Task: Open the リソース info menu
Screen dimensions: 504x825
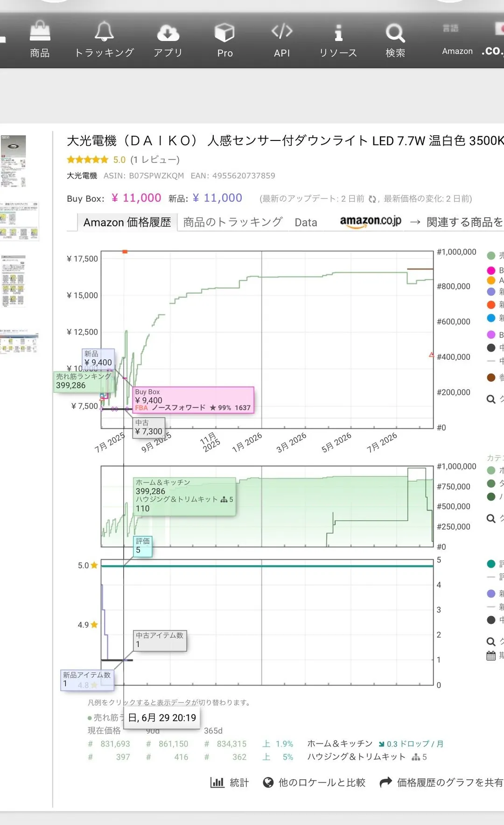Action: coord(338,40)
